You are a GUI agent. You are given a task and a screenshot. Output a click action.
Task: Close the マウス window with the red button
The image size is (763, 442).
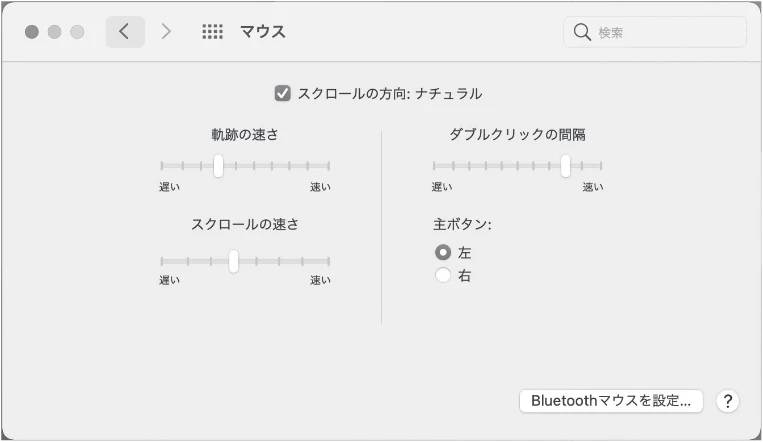coord(32,32)
